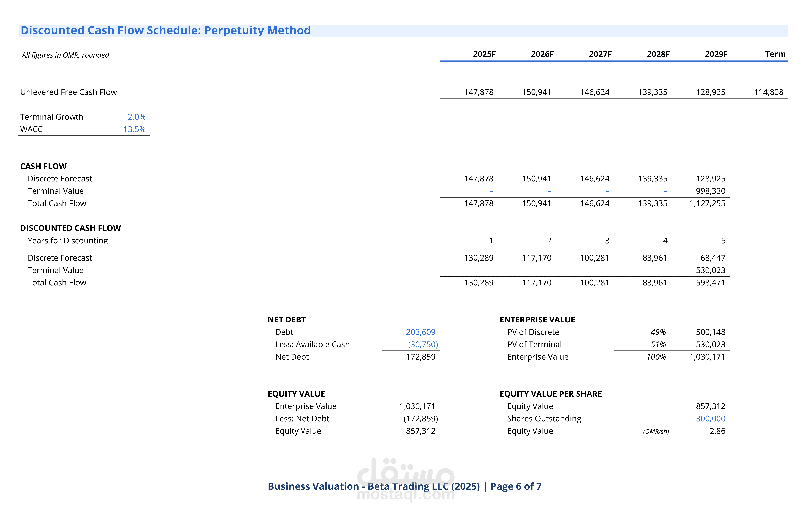Viewport: 812px width, 513px height.
Task: Click the 2025F column header
Action: pyautogui.click(x=484, y=54)
